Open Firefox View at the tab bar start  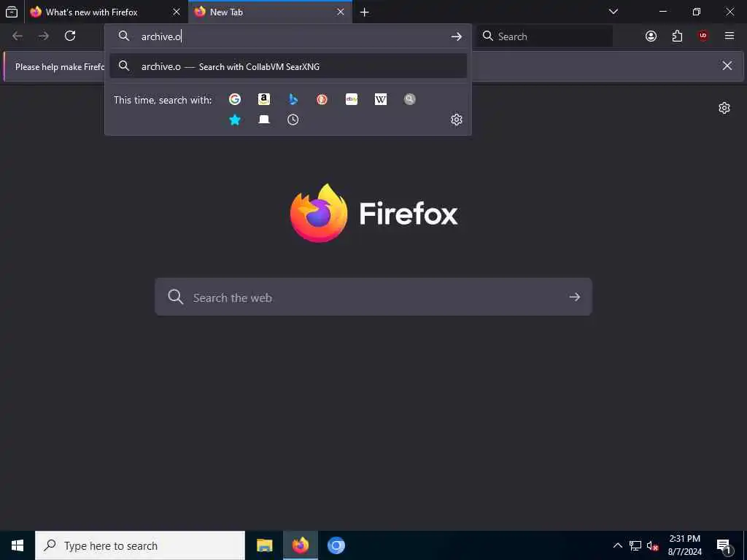pyautogui.click(x=12, y=12)
